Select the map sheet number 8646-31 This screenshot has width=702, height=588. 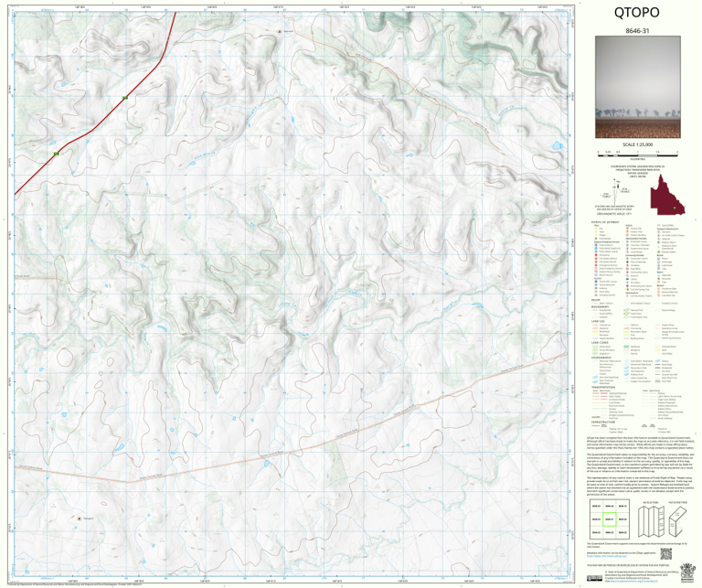[x=637, y=31]
